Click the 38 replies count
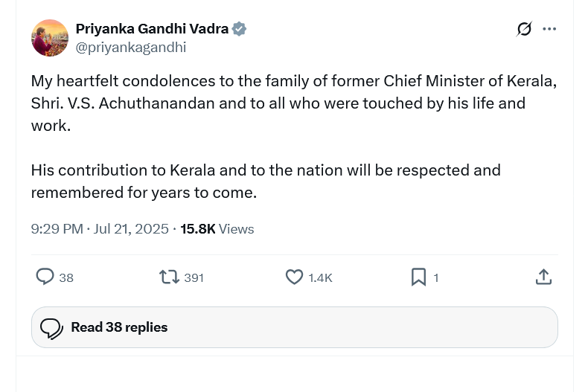Screen dimensions: 588x392 click(x=66, y=277)
